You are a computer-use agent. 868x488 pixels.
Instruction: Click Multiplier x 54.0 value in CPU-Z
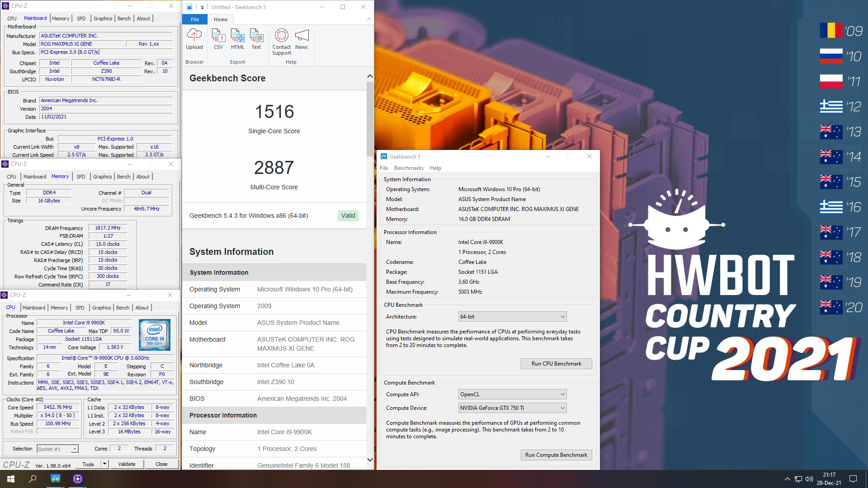pos(58,415)
